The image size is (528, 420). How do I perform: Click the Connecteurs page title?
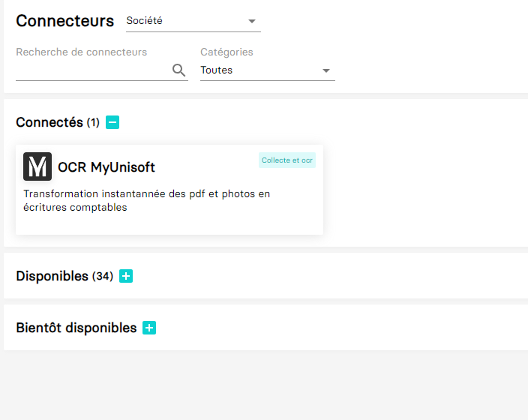point(65,21)
